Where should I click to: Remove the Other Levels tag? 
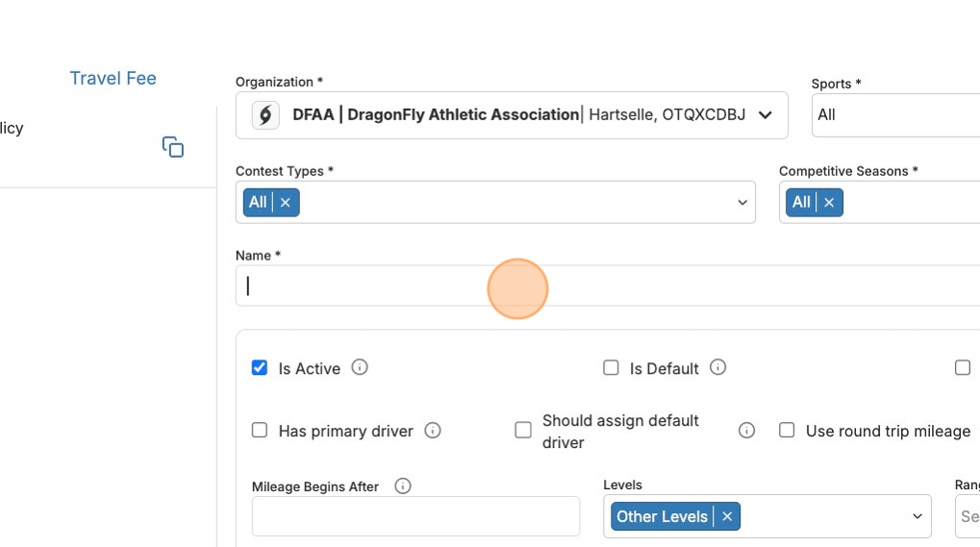click(727, 517)
